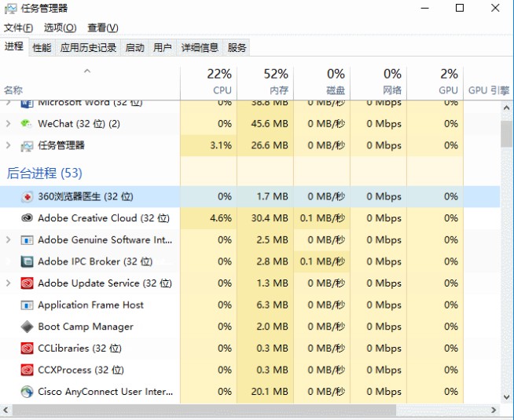Click the CCXProcess icon
Screen dimensions: 514x420
point(26,370)
